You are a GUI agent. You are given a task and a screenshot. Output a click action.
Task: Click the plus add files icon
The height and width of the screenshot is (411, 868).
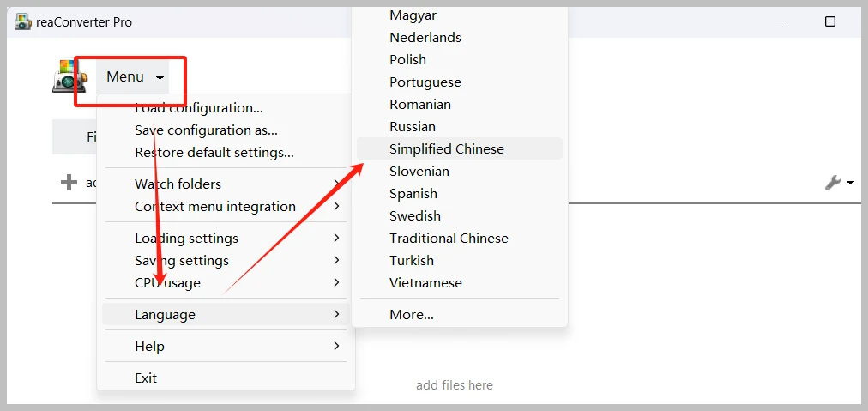tap(69, 183)
